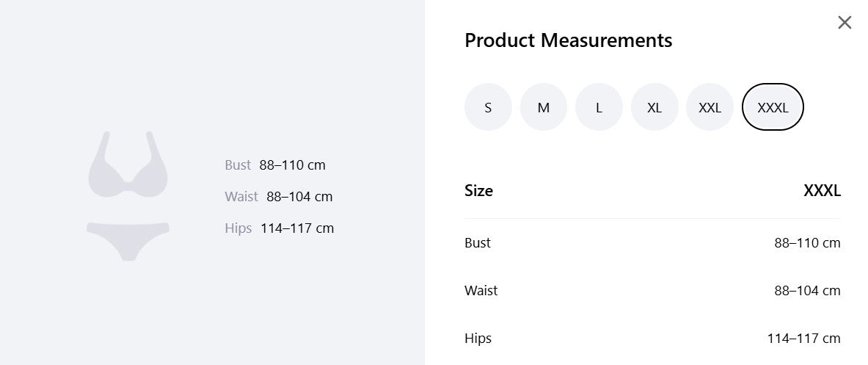
Task: Select the Hips row label in table
Action: click(x=478, y=338)
